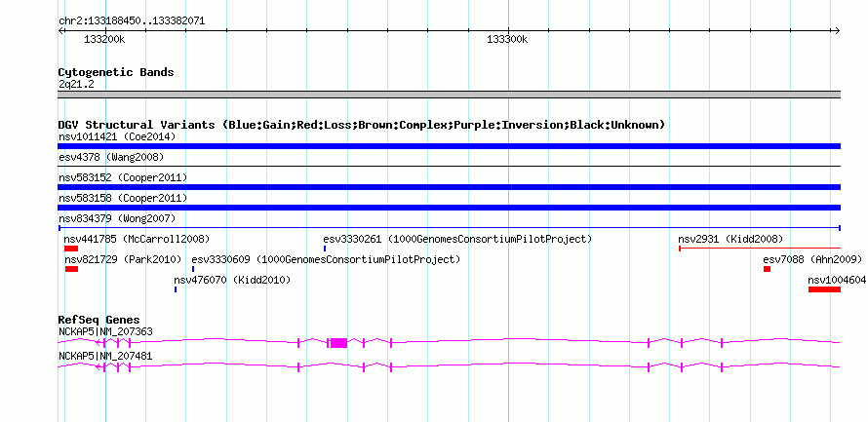This screenshot has height=422, width=868.
Task: Click the 2q21.2 band label
Action: click(76, 85)
